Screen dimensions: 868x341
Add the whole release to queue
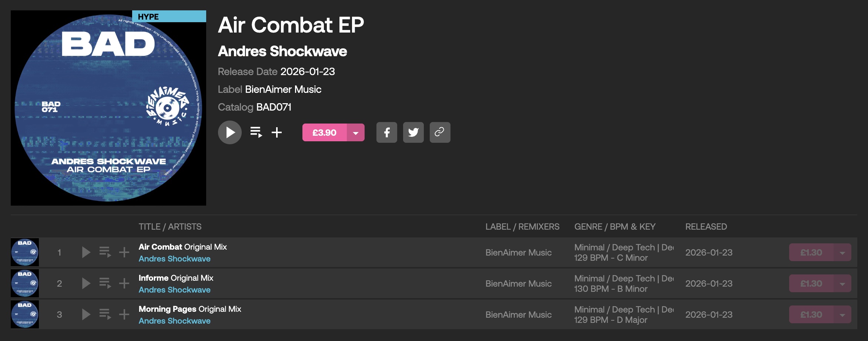pos(256,132)
